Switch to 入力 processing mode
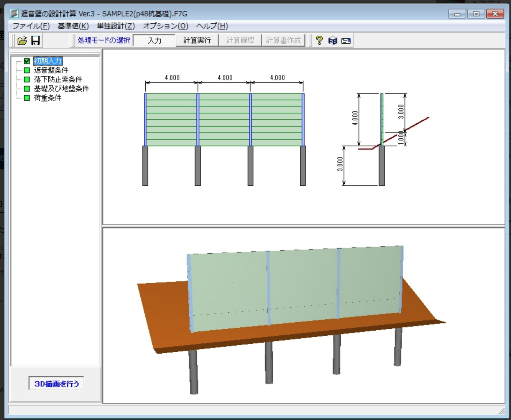511x420 pixels. (x=154, y=41)
